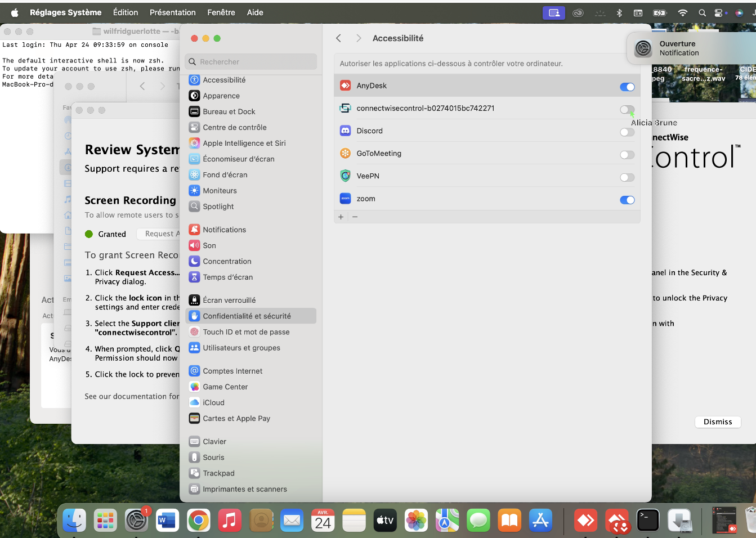Open Touch ID et mot de passe
This screenshot has height=538, width=756.
coord(246,332)
